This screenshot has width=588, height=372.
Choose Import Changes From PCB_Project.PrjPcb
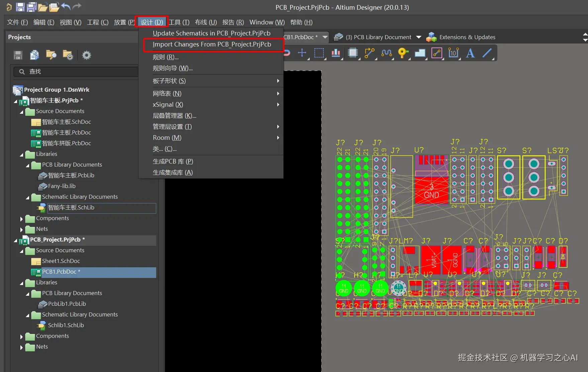click(212, 44)
